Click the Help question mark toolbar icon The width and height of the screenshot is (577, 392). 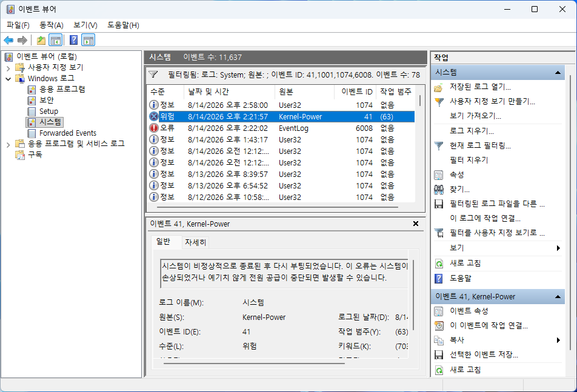pos(73,40)
